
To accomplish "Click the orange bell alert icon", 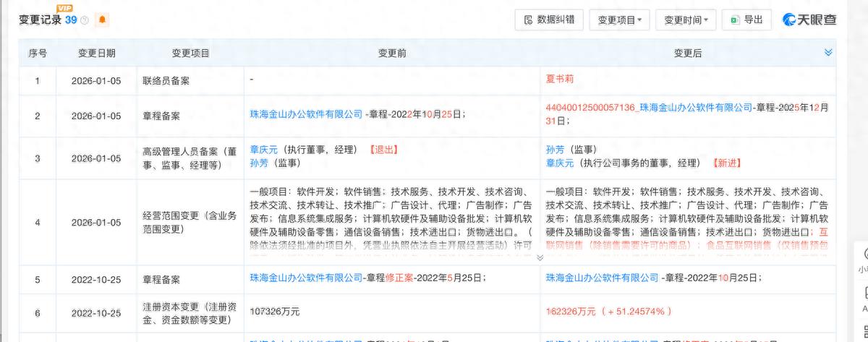I will pyautogui.click(x=103, y=20).
